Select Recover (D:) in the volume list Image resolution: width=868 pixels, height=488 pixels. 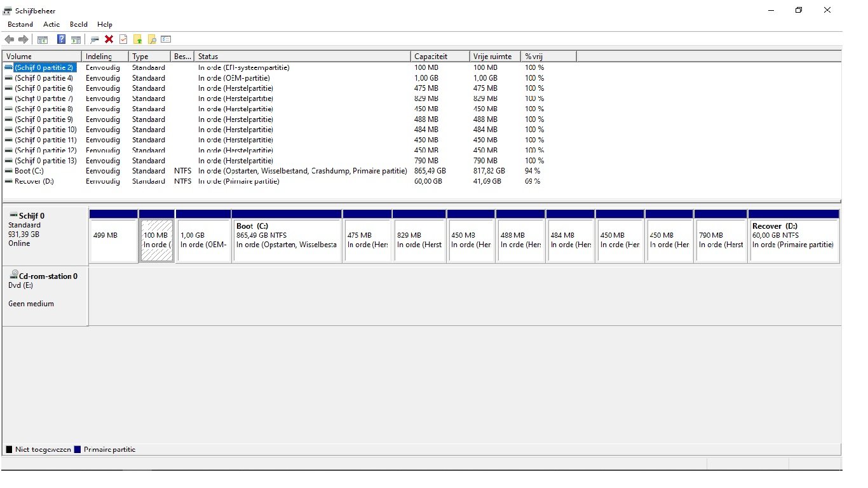click(35, 181)
